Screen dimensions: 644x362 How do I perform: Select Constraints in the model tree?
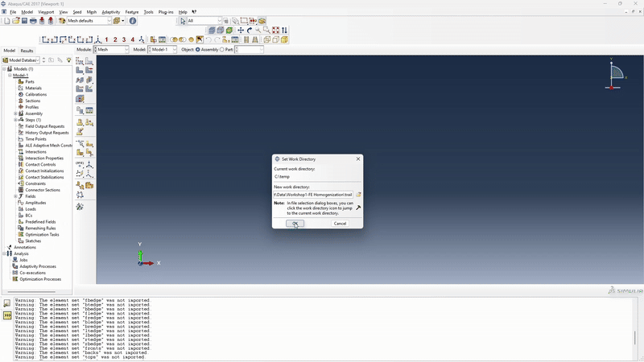pyautogui.click(x=35, y=183)
